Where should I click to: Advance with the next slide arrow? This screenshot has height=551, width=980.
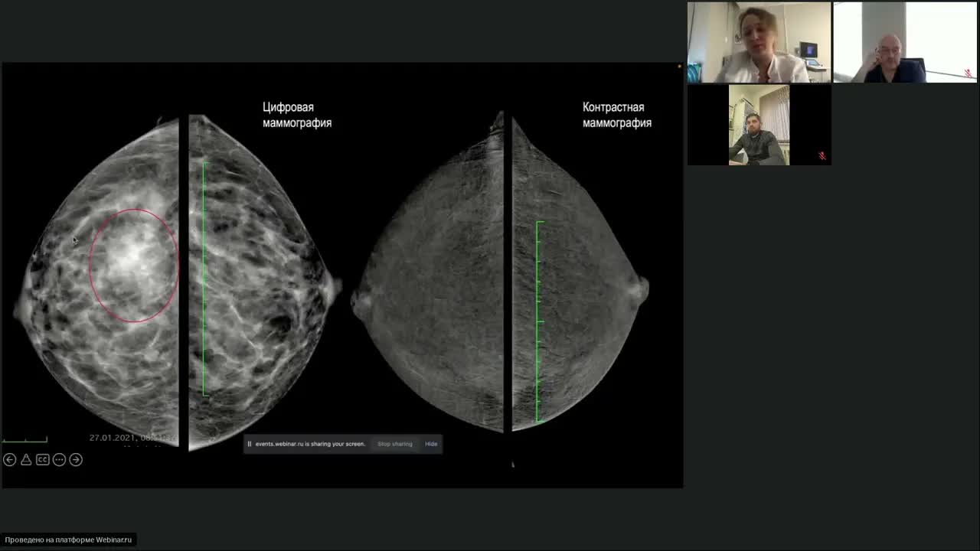pyautogui.click(x=76, y=460)
